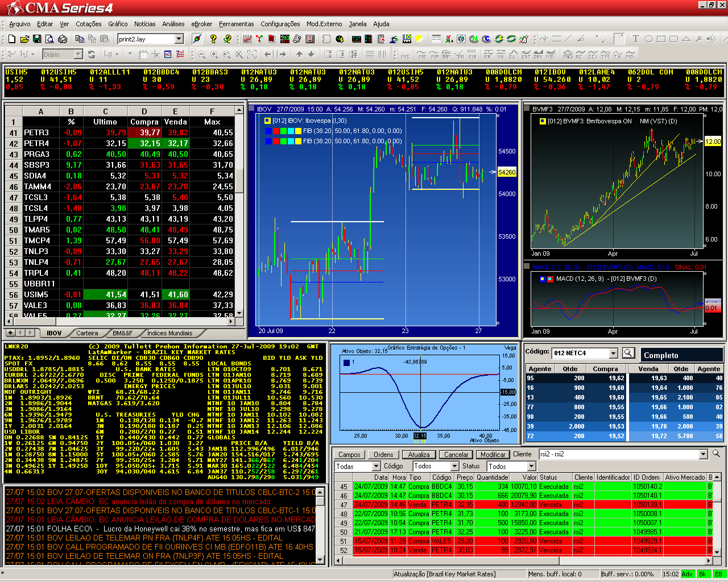Click the quote table vertical scrollbar
The image size is (728, 582).
pyautogui.click(x=239, y=210)
